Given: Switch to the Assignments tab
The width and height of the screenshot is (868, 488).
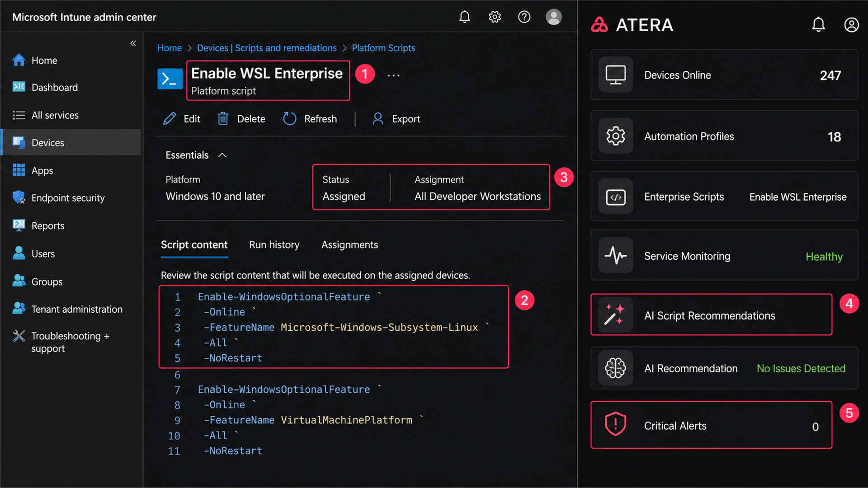Looking at the screenshot, I should (x=349, y=244).
